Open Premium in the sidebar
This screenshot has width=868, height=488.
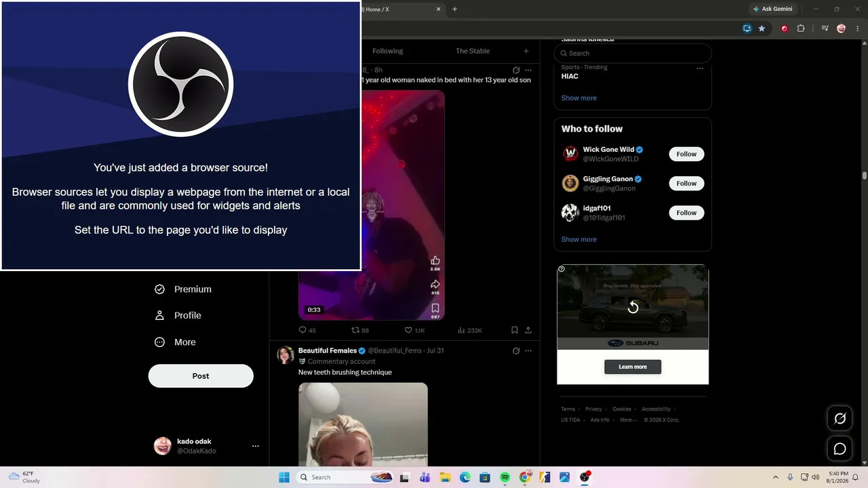[183, 289]
